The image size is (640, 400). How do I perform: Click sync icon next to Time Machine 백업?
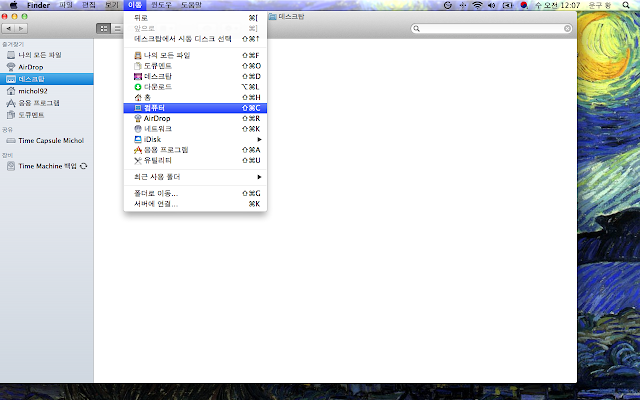[x=84, y=166]
